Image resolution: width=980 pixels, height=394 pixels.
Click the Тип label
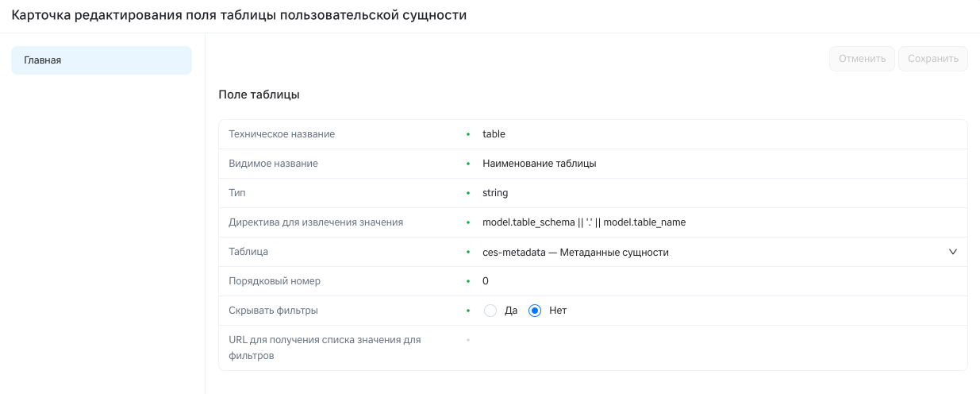[x=236, y=193]
